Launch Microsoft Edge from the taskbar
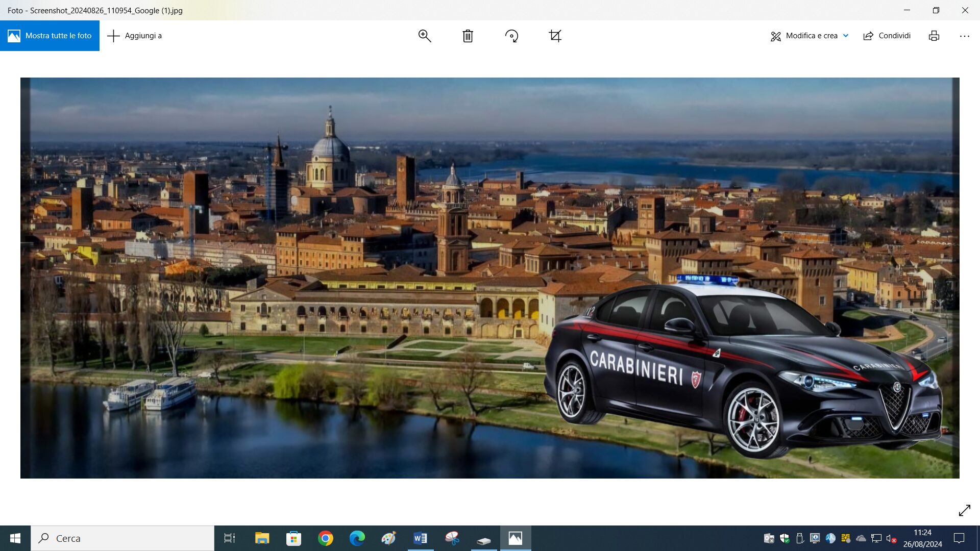This screenshot has height=551, width=980. [x=357, y=538]
